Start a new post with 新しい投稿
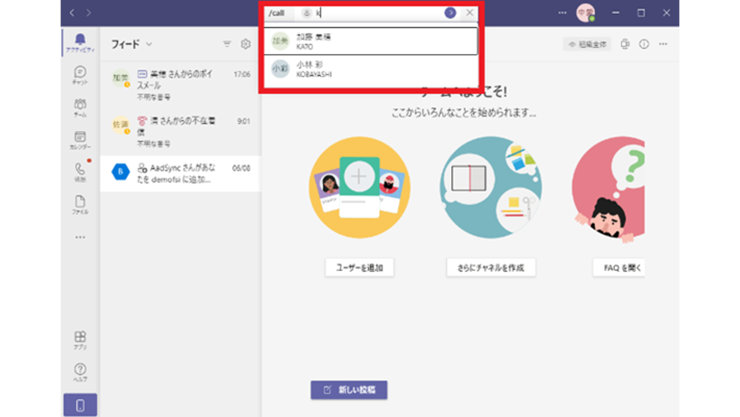 pyautogui.click(x=349, y=390)
